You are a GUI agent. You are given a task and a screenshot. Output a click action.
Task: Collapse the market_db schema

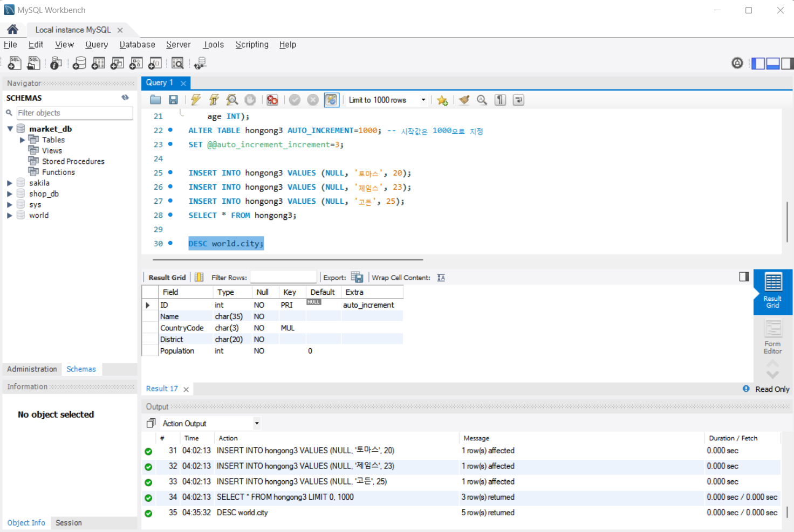pyautogui.click(x=10, y=129)
